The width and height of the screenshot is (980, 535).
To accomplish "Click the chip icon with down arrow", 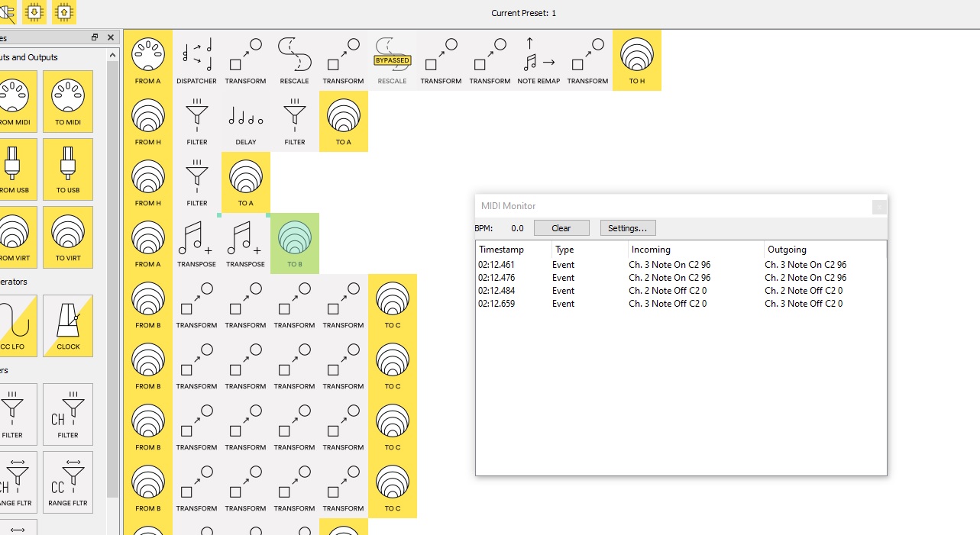I will [x=34, y=11].
